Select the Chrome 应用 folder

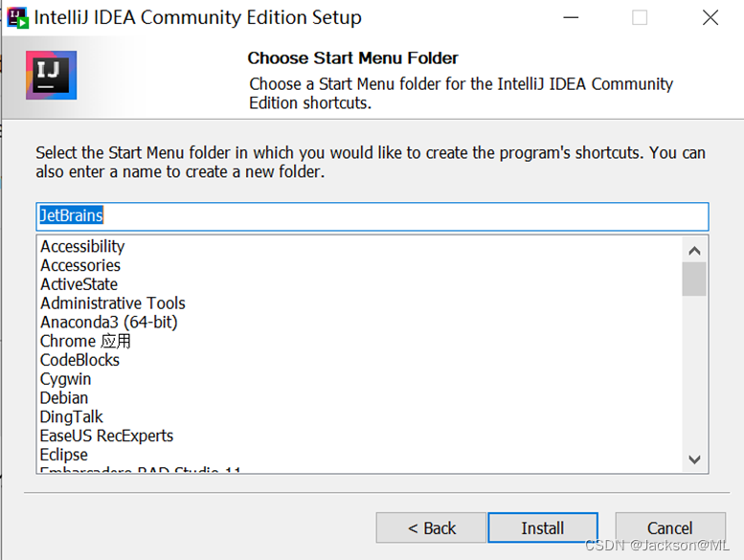point(85,341)
